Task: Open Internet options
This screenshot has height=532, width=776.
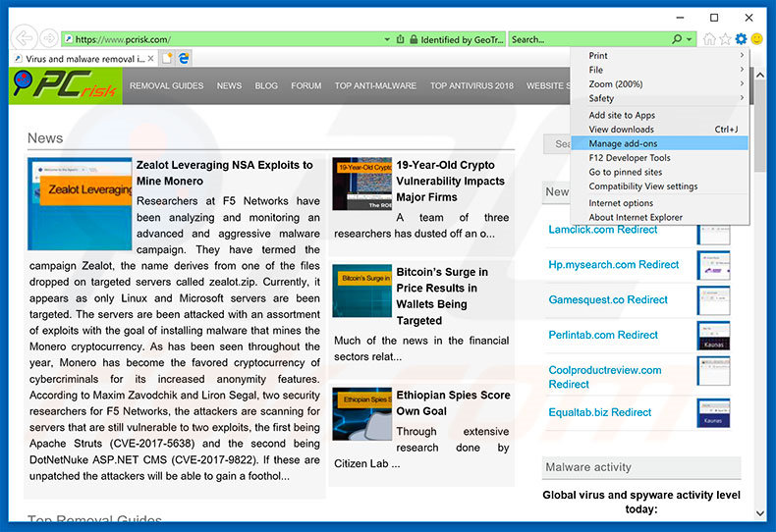Action: pyautogui.click(x=659, y=203)
